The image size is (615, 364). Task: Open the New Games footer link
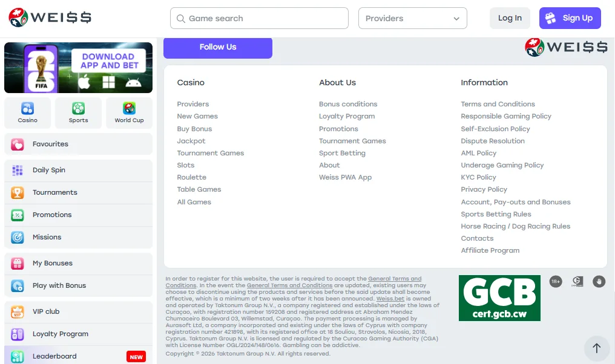pos(197,116)
